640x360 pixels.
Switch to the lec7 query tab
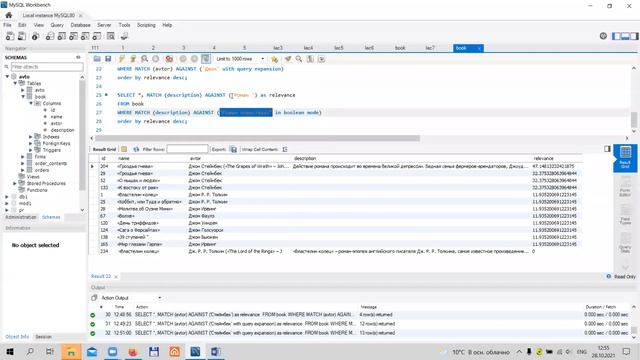[430, 48]
